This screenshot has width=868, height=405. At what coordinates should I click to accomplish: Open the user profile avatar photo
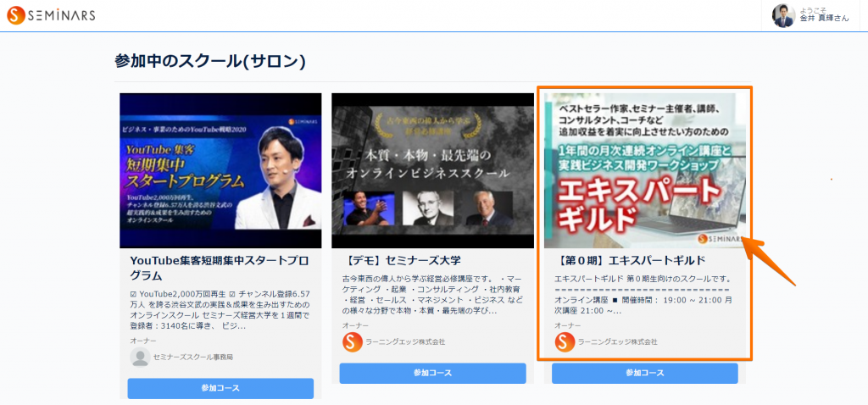(x=783, y=15)
